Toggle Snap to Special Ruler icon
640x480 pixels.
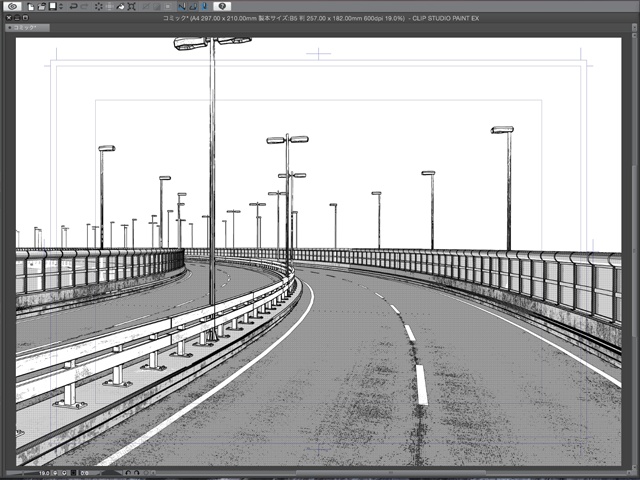193,7
